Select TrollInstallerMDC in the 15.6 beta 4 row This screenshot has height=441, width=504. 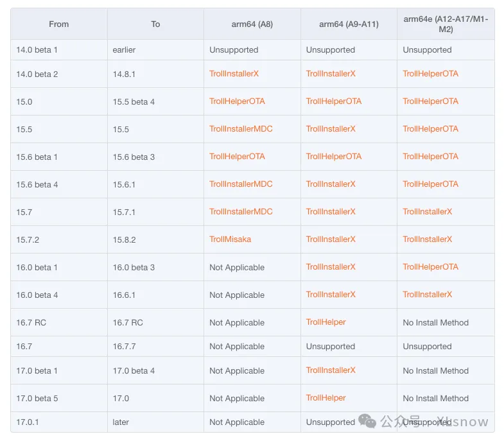tap(241, 184)
